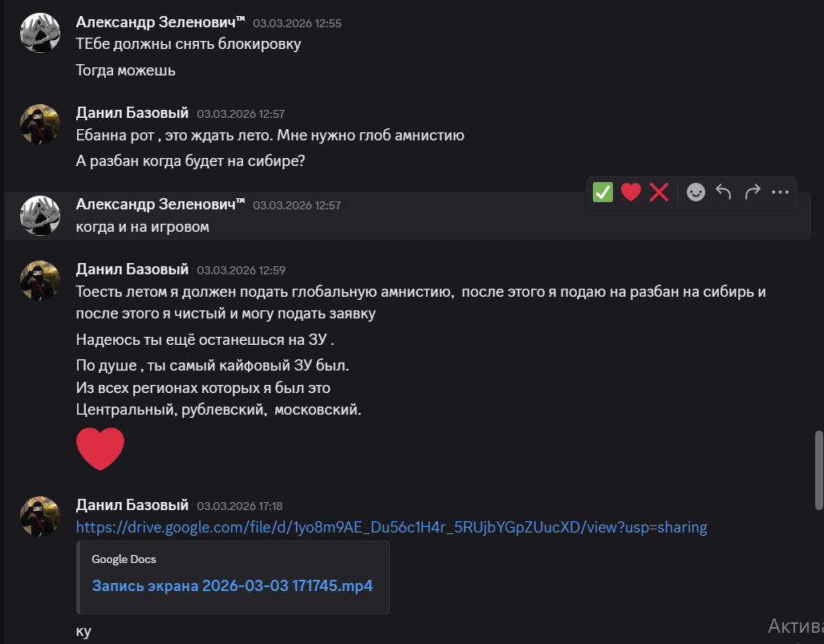Forward the message "когда и на игровом"
Screen dimensions: 824x644
pos(753,192)
